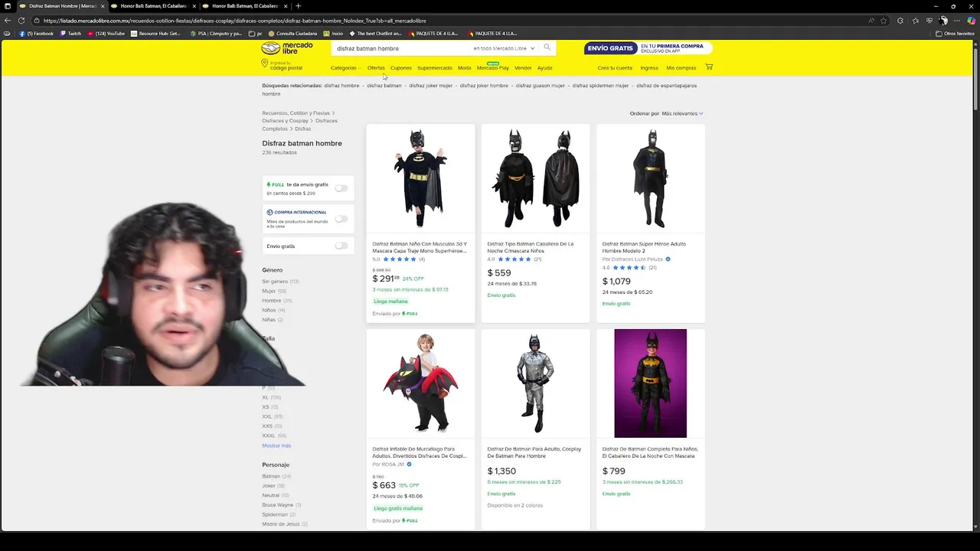The width and height of the screenshot is (980, 551).
Task: Open purple background Batman kids costume thumbnail
Action: coord(651,383)
